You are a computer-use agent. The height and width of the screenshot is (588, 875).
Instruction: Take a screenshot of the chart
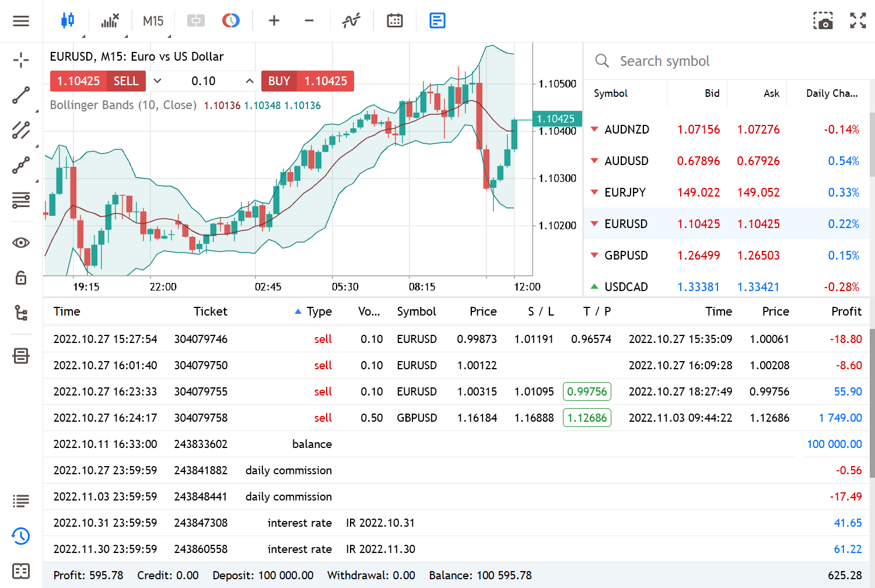pos(823,20)
